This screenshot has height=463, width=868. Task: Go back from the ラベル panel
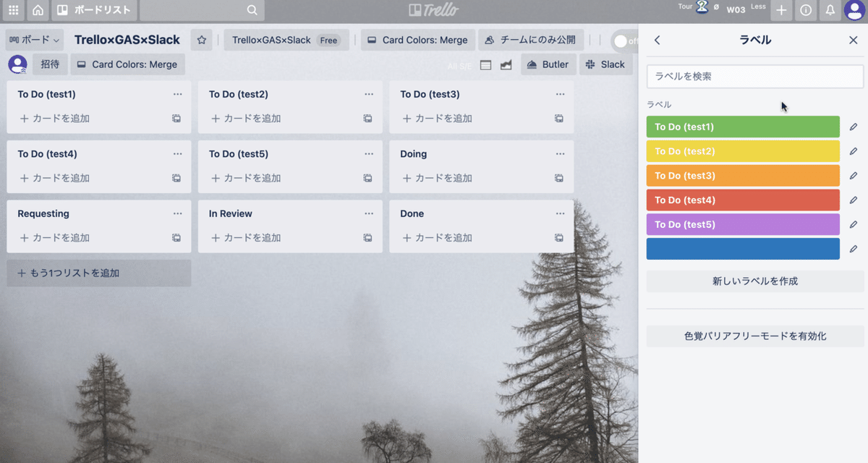657,41
